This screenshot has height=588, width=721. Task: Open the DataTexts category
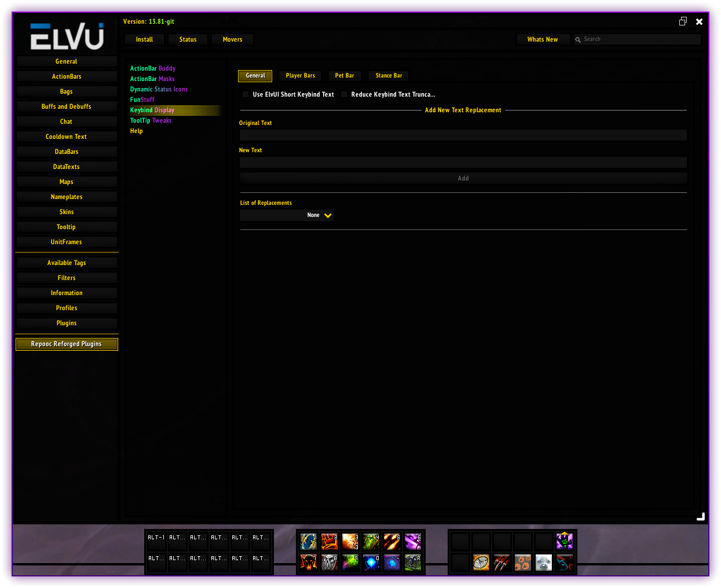(x=67, y=167)
